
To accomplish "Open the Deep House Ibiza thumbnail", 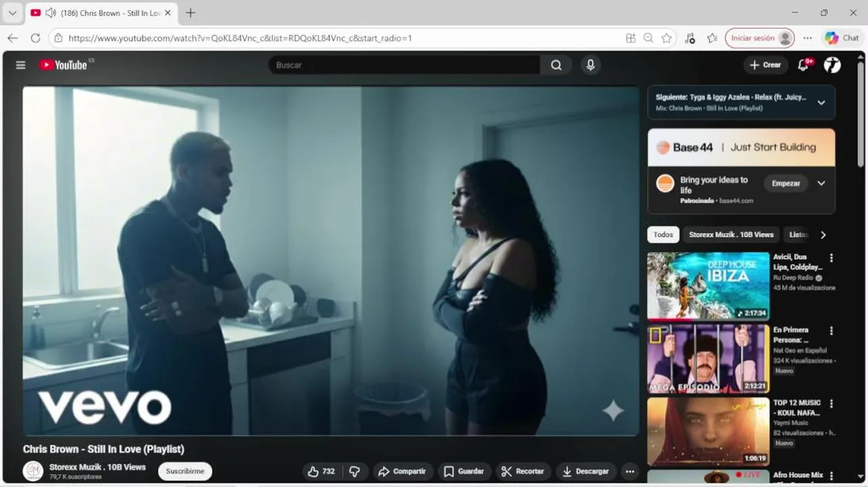I will coord(708,286).
